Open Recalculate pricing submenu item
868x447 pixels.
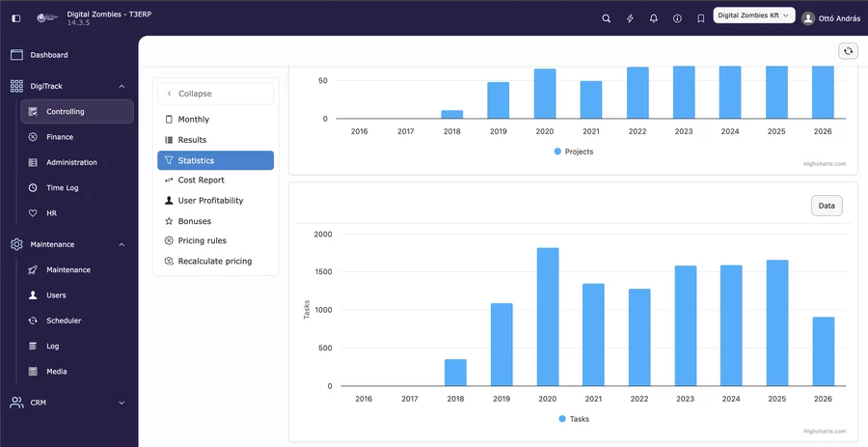(x=215, y=261)
